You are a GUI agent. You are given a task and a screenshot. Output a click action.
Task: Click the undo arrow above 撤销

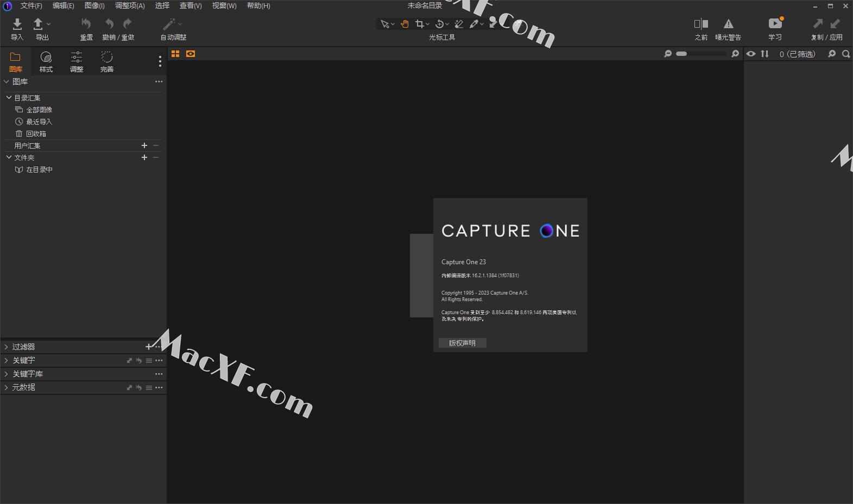point(110,24)
